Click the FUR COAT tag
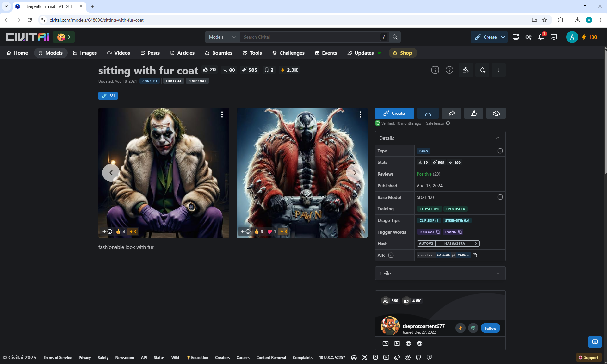 [174, 81]
